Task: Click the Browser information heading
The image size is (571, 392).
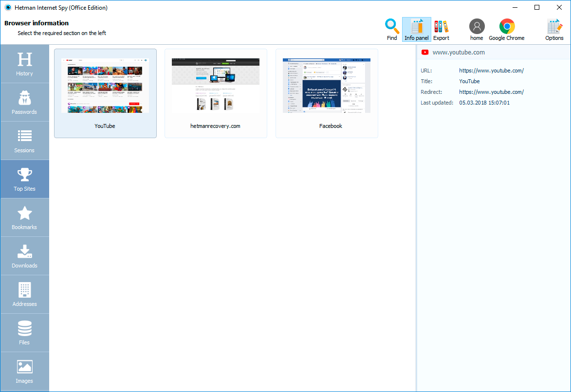Action: tap(37, 23)
